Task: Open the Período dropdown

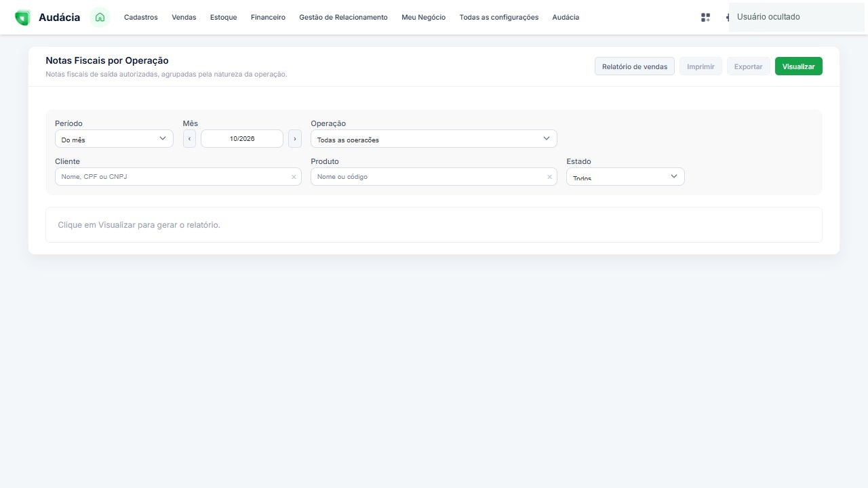Action: 114,138
